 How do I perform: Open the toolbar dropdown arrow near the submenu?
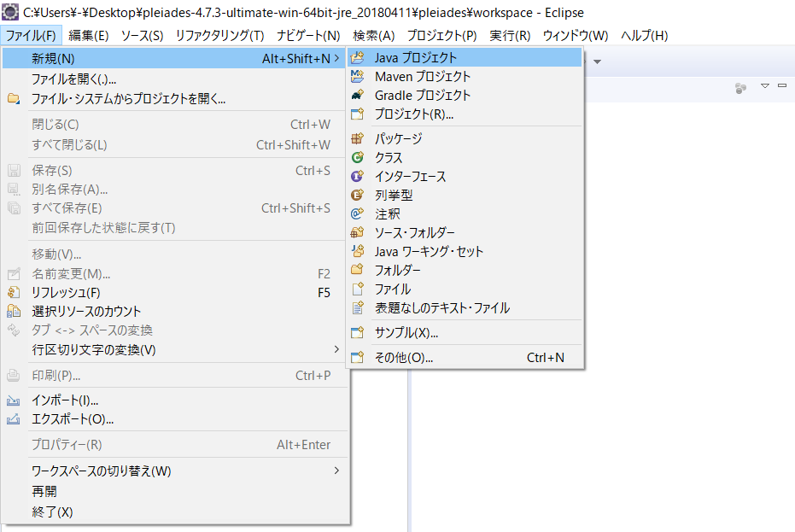pos(597,61)
